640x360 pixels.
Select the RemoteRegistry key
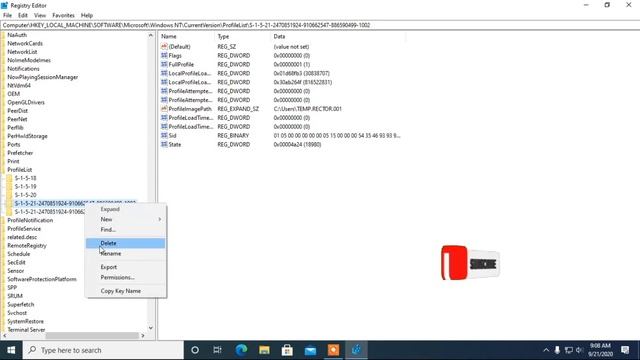27,246
